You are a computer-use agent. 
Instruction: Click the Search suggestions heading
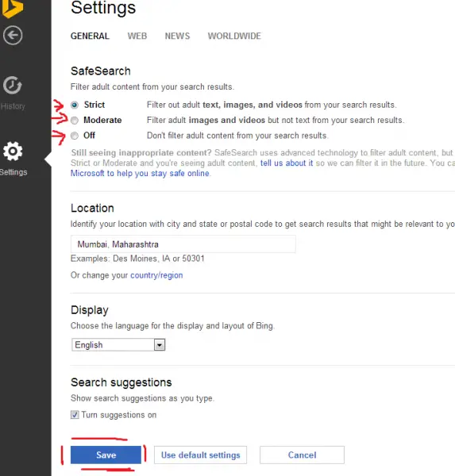click(121, 382)
